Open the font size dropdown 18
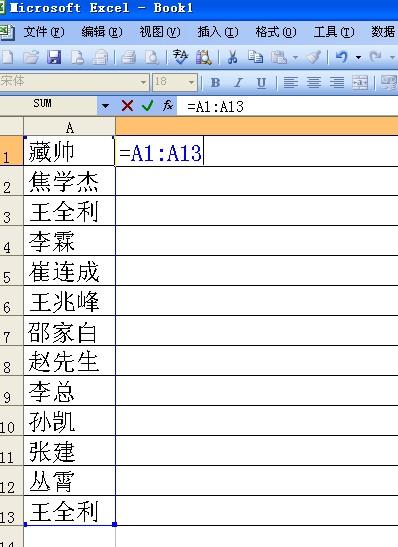Image resolution: width=398 pixels, height=547 pixels. pyautogui.click(x=191, y=83)
